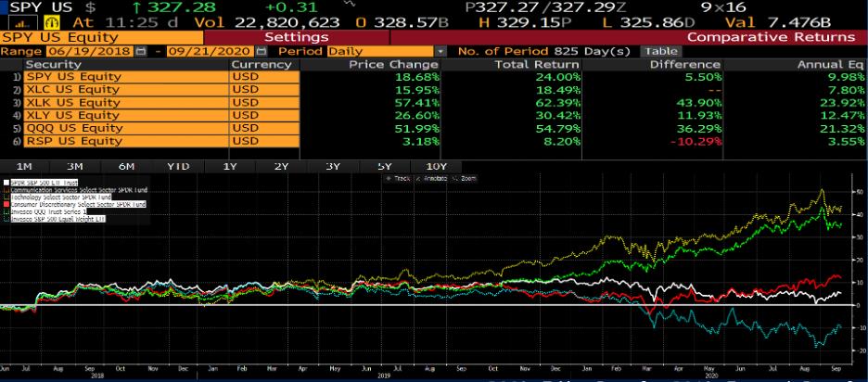Click the Annotate chart tool
This screenshot has width=868, height=382.
point(431,178)
